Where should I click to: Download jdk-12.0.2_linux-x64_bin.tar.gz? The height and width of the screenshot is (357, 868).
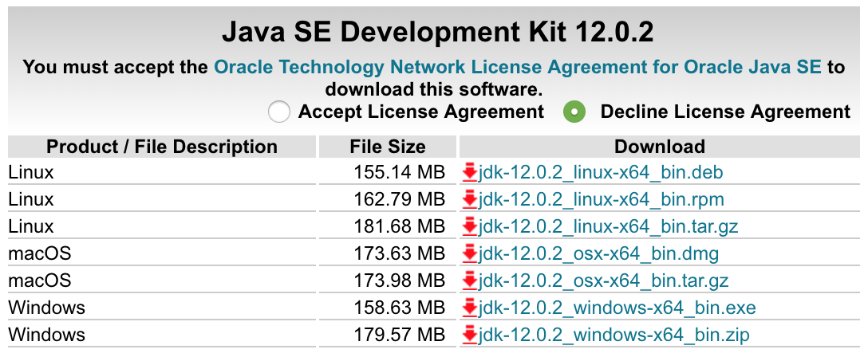click(x=608, y=227)
